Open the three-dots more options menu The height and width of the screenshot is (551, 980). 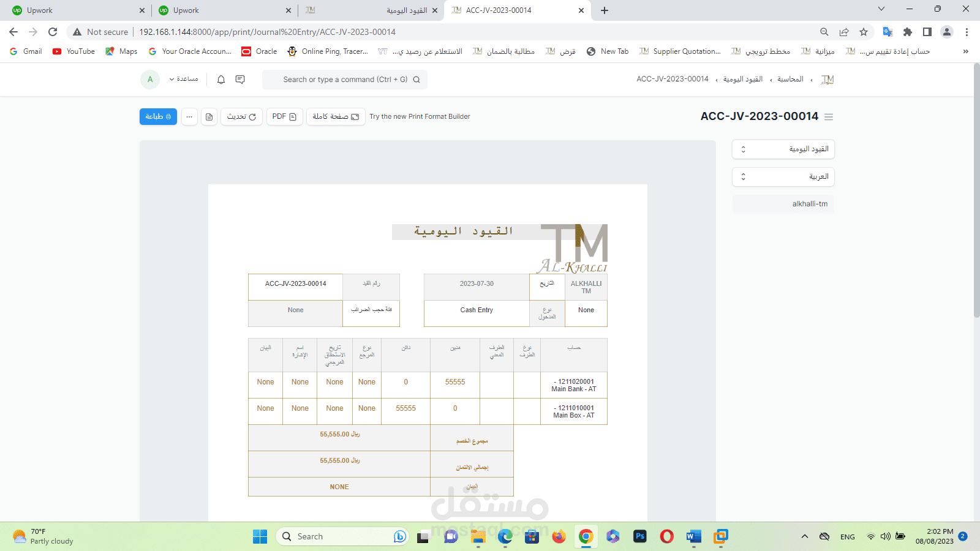(189, 116)
